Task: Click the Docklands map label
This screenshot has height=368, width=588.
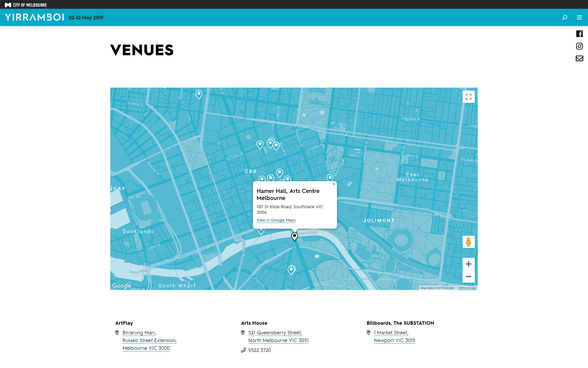Action: click(138, 231)
